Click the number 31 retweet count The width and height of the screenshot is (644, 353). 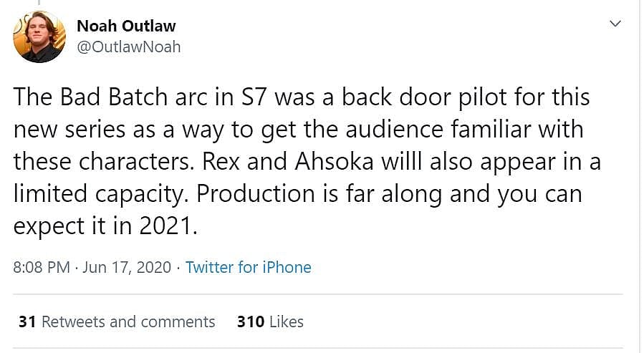pos(27,321)
